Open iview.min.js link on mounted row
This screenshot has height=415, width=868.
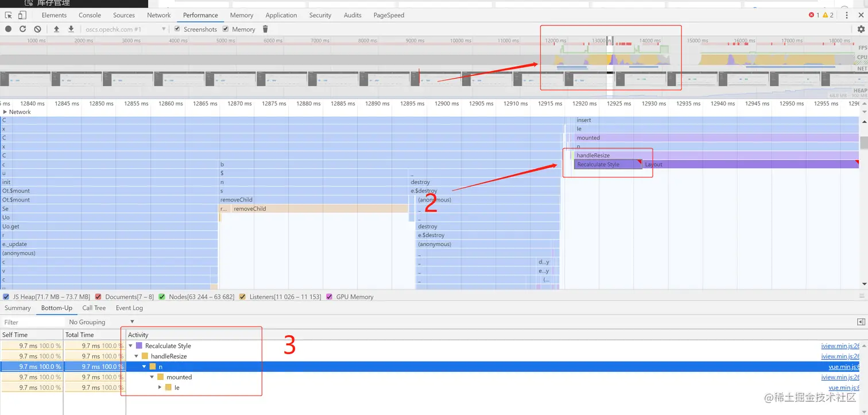click(x=840, y=377)
